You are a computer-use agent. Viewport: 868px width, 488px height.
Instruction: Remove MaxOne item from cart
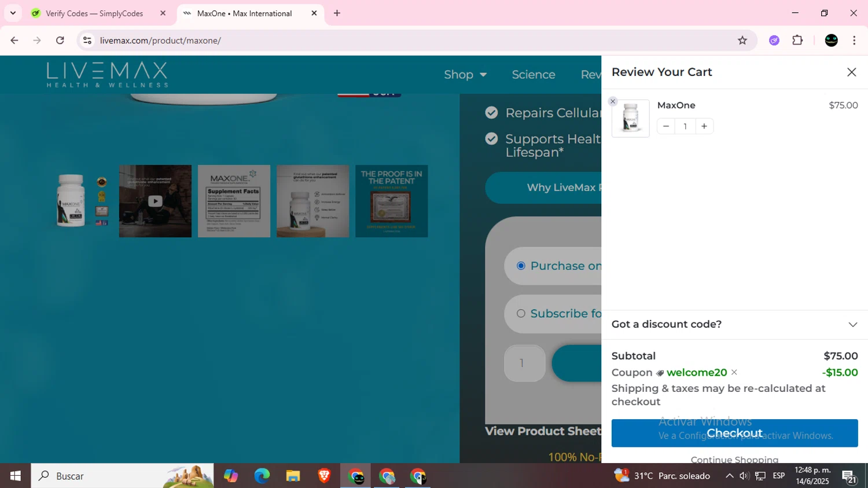613,101
